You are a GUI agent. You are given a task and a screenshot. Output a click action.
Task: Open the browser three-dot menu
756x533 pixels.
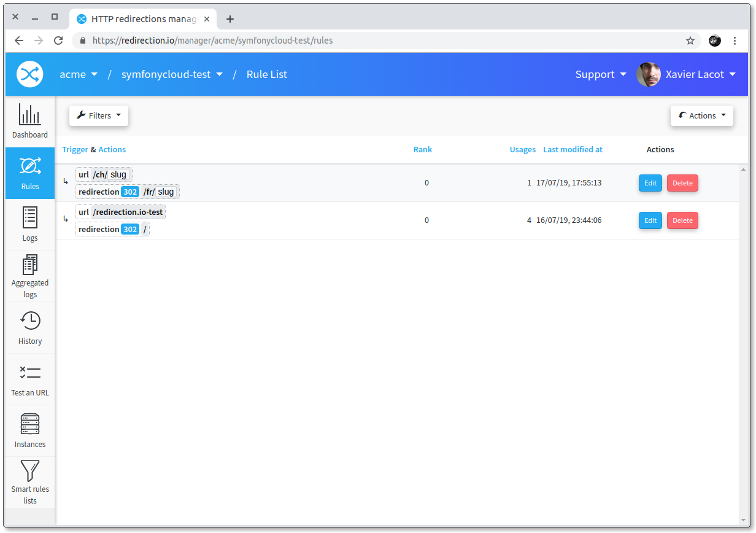[735, 41]
